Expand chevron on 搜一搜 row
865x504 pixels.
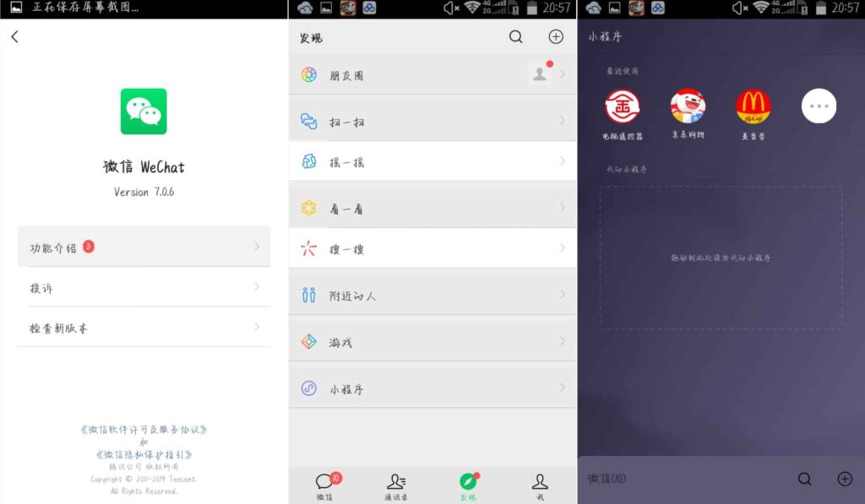(562, 248)
